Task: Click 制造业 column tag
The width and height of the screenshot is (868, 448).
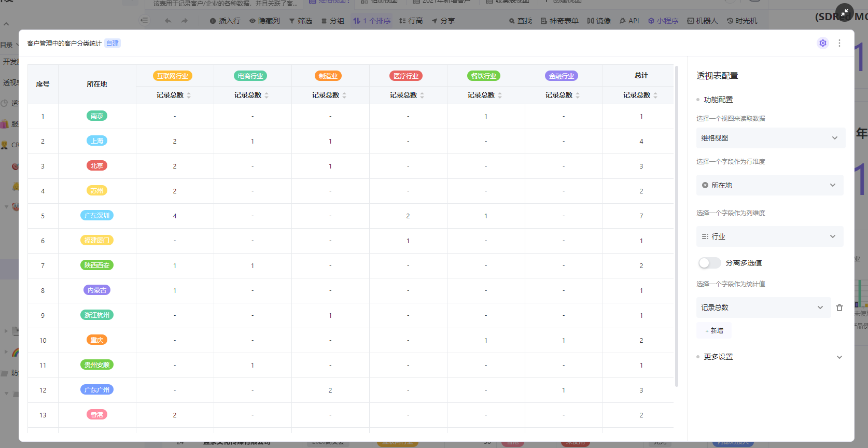Action: pyautogui.click(x=328, y=76)
